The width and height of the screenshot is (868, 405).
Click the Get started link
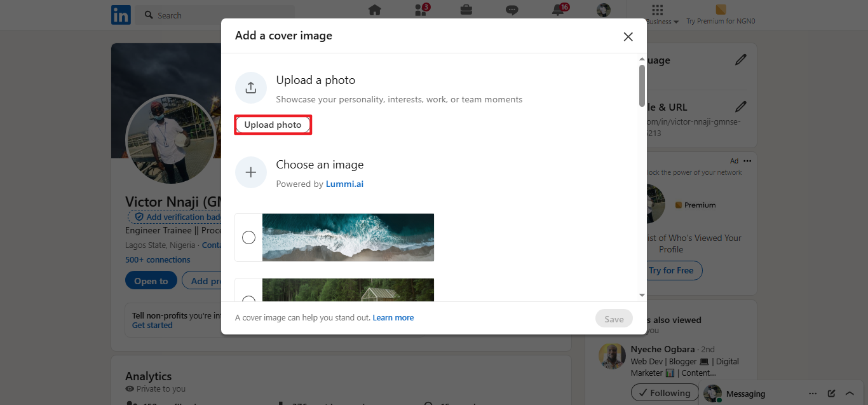tap(153, 325)
